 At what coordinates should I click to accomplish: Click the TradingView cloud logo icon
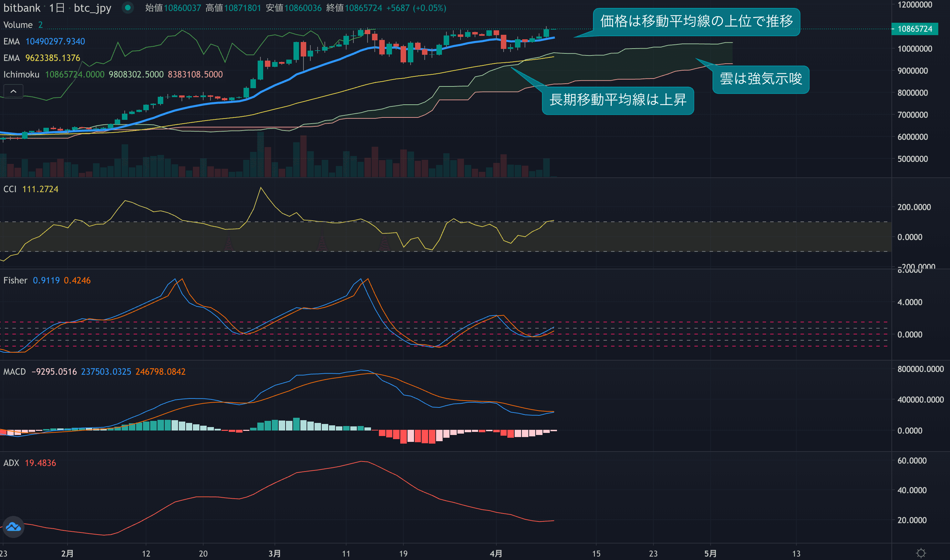(13, 526)
